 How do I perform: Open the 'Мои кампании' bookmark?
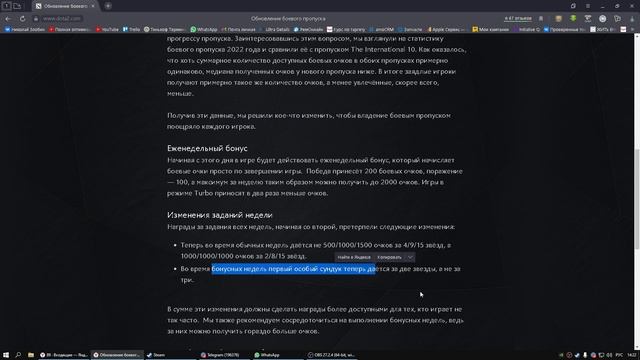click(x=491, y=29)
